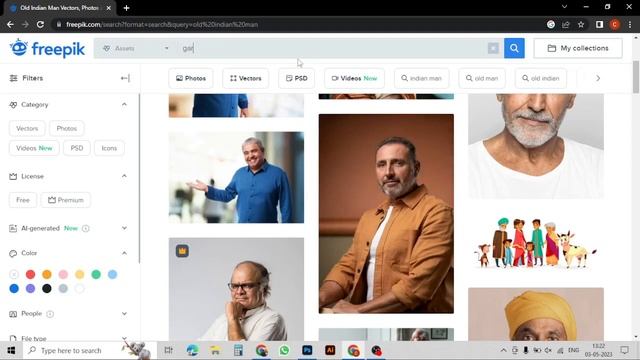This screenshot has height=360, width=640.
Task: Open My collections
Action: pos(578,48)
